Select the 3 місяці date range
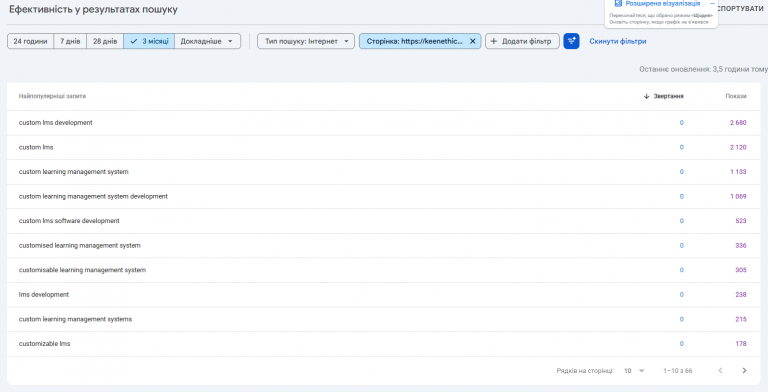Image resolution: width=768 pixels, height=392 pixels. pos(149,41)
